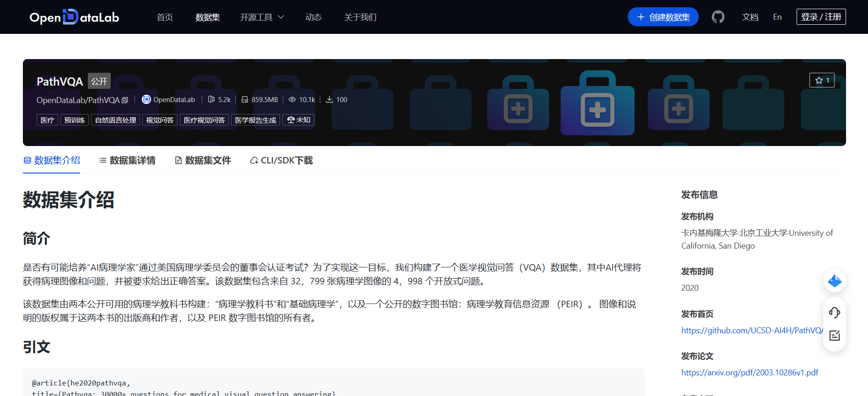The image size is (868, 396).
Task: Click the 10.1k views eye icon
Action: pyautogui.click(x=292, y=99)
